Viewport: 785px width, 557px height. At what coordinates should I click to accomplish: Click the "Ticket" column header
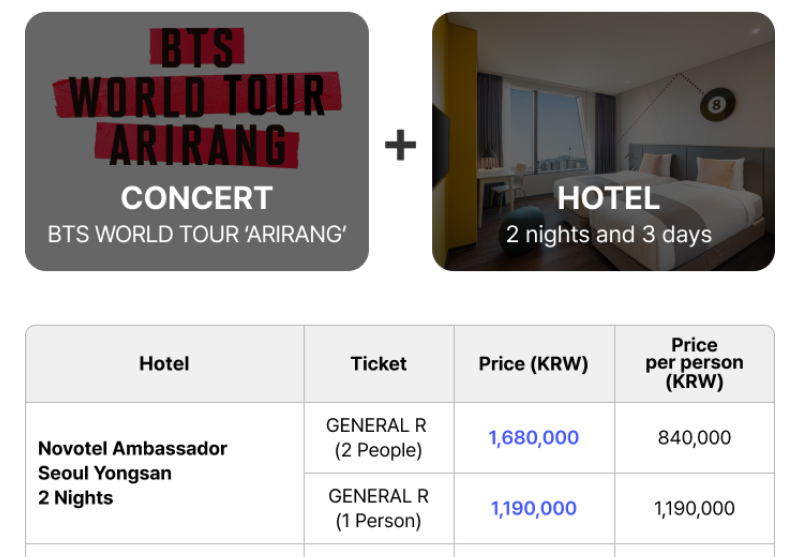378,364
